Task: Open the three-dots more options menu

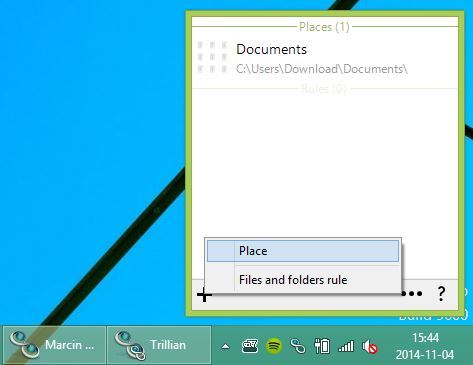Action: pyautogui.click(x=412, y=294)
